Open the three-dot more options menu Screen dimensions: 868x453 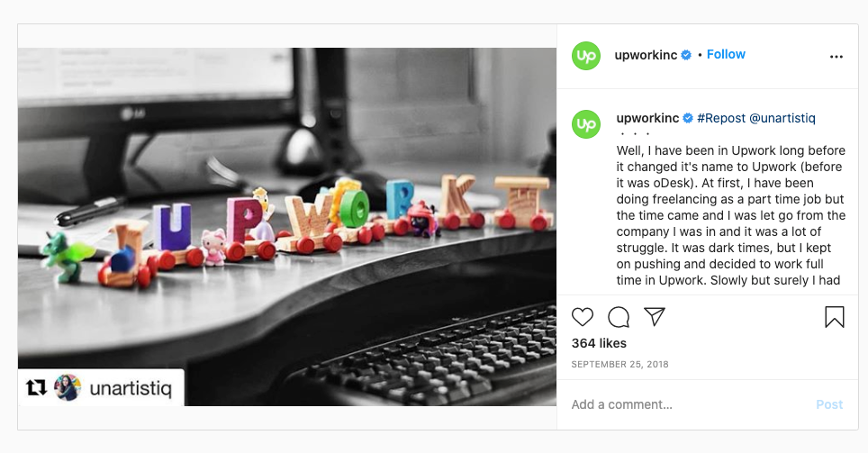click(x=836, y=57)
